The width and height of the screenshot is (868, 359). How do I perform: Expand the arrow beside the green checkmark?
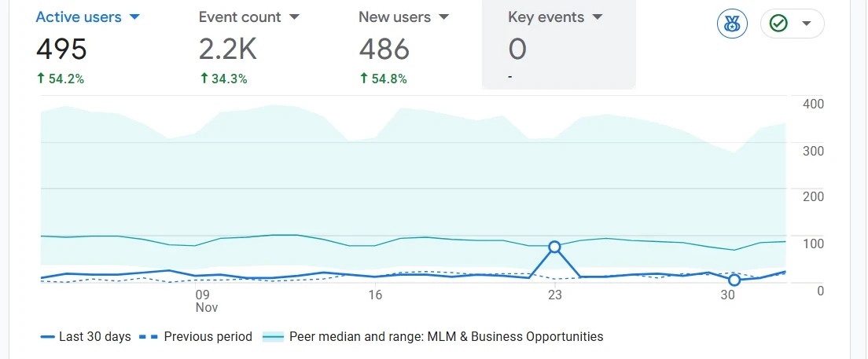(x=806, y=24)
